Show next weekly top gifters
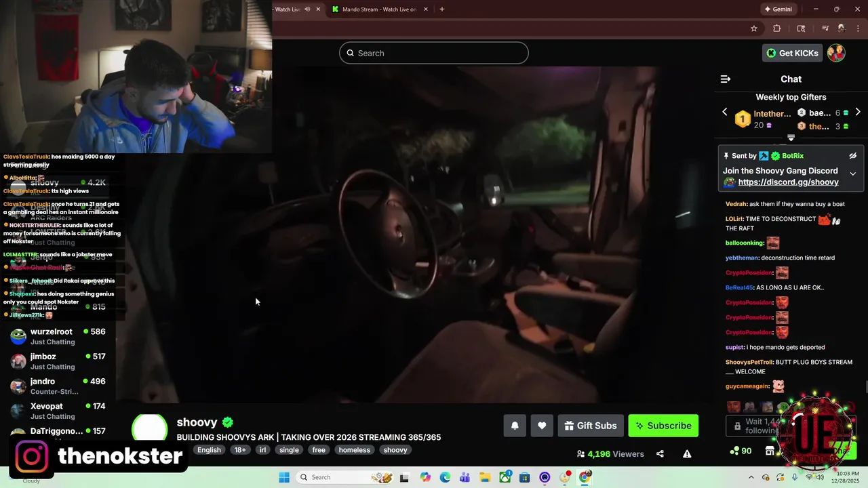The width and height of the screenshot is (868, 488). pos(858,113)
